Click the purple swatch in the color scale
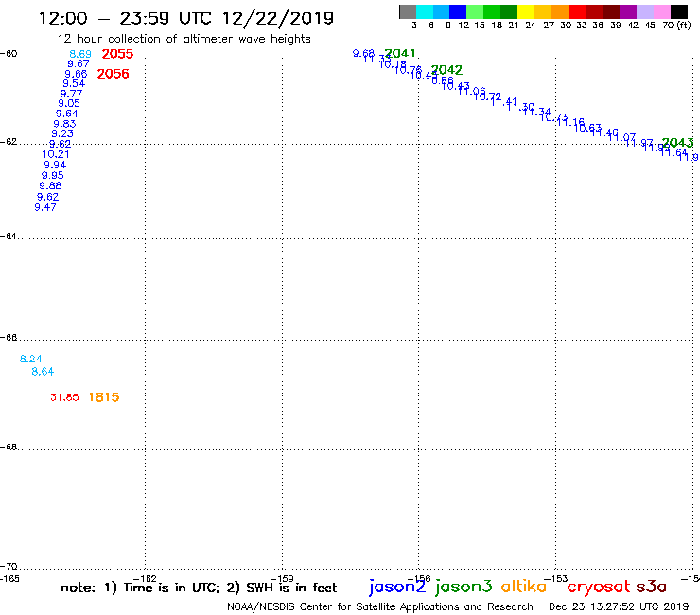The width and height of the screenshot is (700, 615). coord(628,11)
